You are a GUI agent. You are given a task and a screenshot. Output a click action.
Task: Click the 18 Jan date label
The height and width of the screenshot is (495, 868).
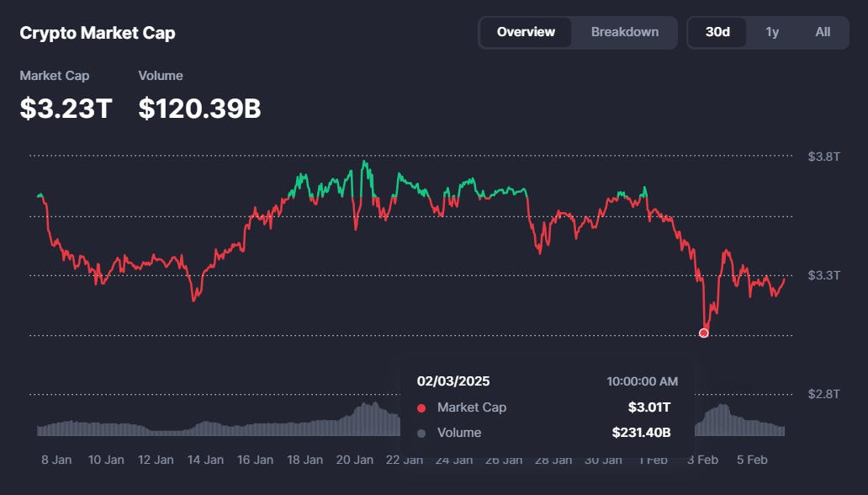tap(305, 460)
